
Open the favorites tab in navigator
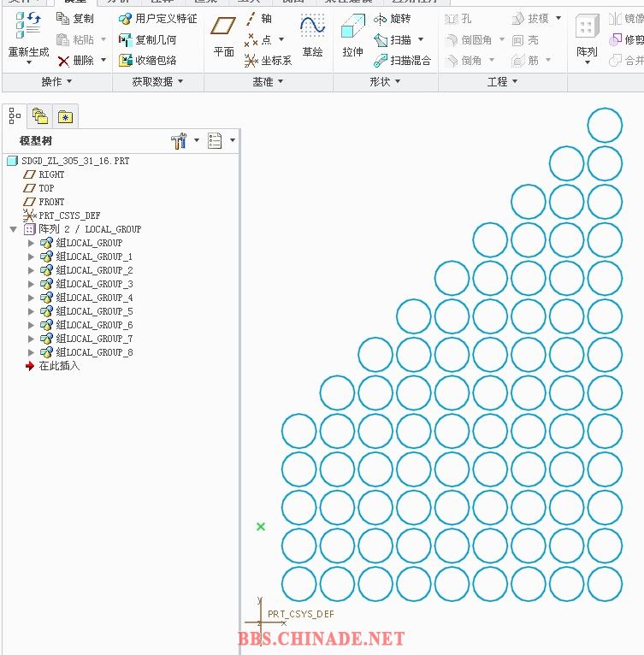pos(65,116)
